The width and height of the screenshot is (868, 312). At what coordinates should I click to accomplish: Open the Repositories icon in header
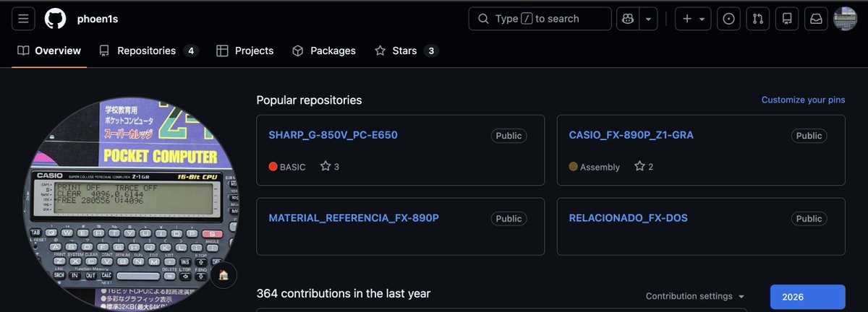tap(787, 19)
